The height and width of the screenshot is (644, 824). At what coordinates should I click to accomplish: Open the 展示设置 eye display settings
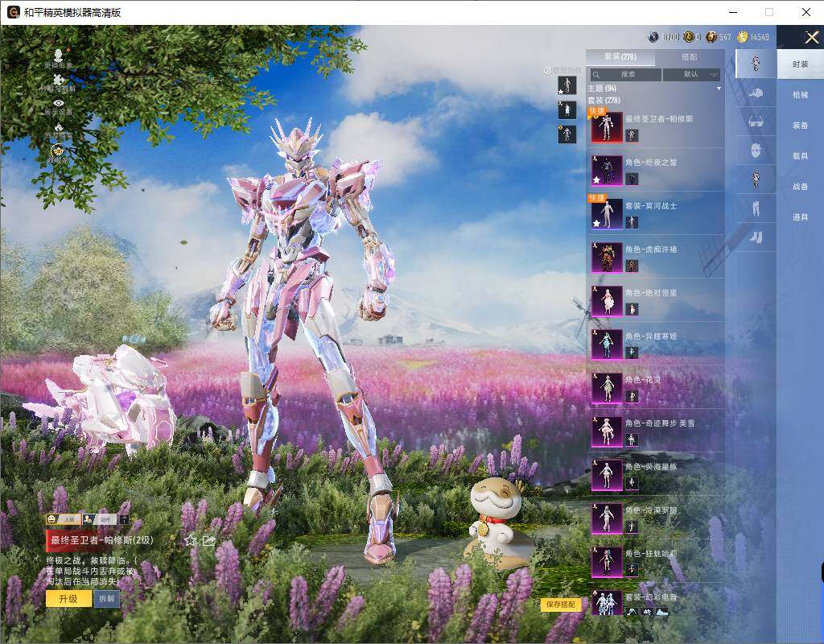pos(58,103)
